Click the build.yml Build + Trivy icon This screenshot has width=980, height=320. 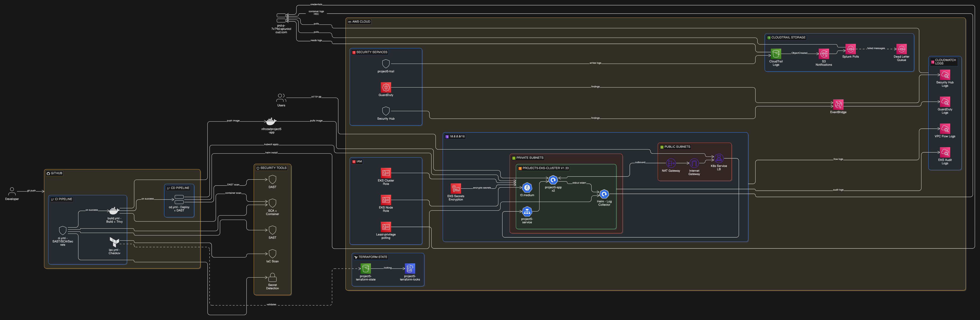click(114, 211)
